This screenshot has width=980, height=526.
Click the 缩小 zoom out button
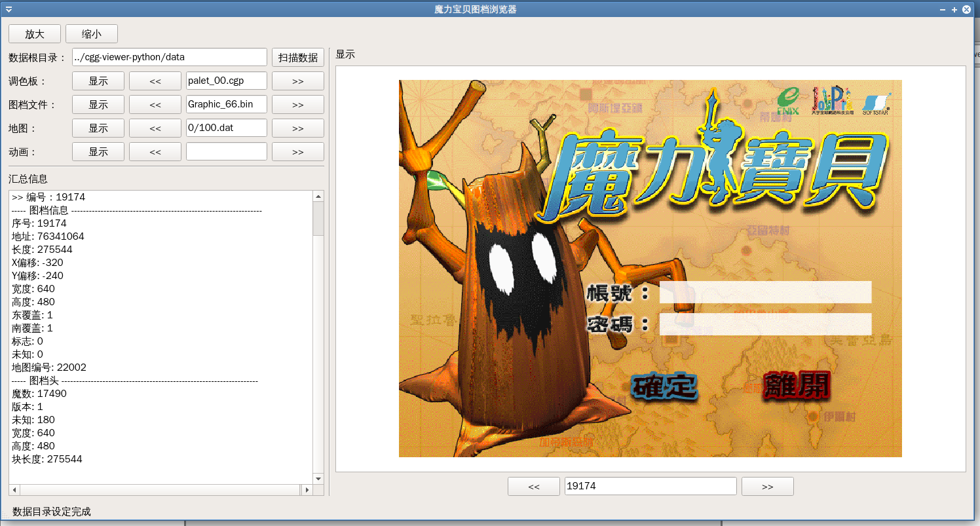[x=92, y=34]
